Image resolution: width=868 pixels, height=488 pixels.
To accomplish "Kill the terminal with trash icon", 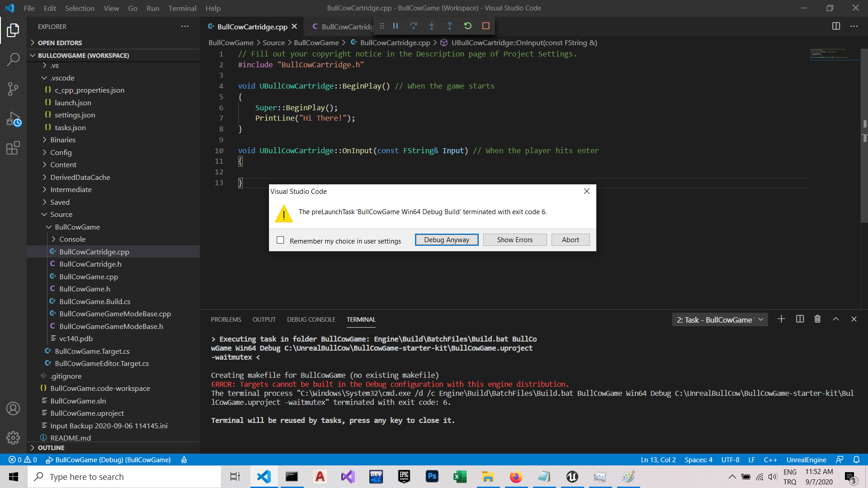I will tap(817, 319).
